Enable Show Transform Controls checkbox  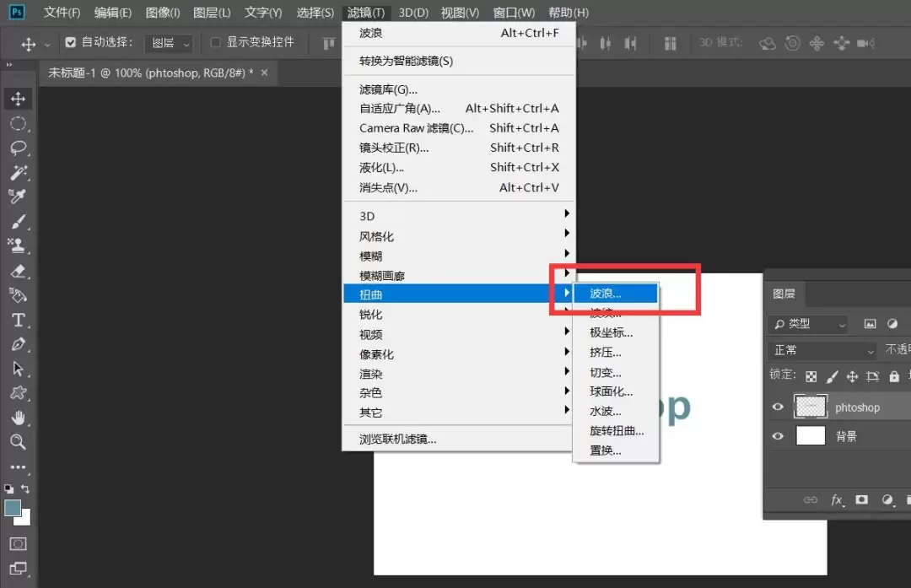click(216, 42)
